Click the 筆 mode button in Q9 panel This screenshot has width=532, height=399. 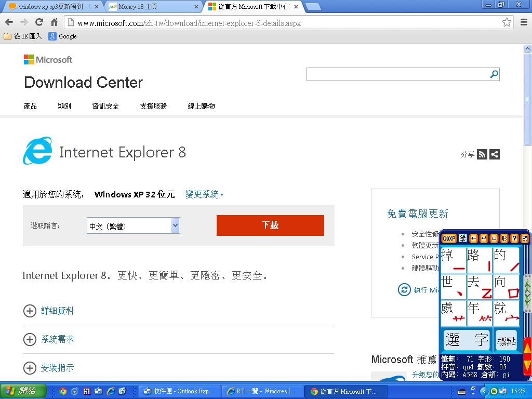(463, 238)
